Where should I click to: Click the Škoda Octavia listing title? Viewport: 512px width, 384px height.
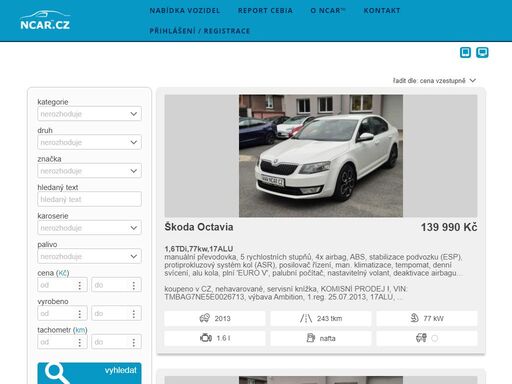click(199, 227)
